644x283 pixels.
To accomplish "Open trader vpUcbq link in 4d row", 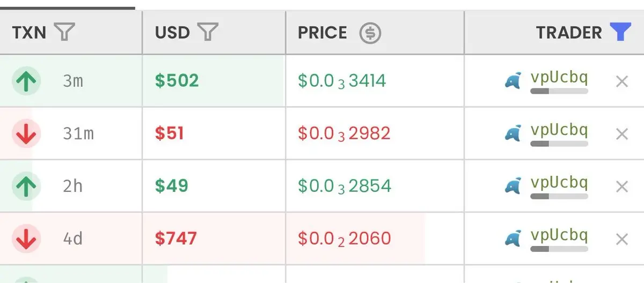I will [559, 235].
